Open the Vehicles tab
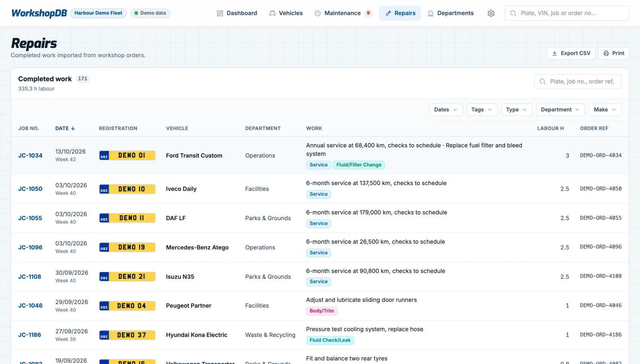Image resolution: width=640 pixels, height=364 pixels. tap(286, 13)
